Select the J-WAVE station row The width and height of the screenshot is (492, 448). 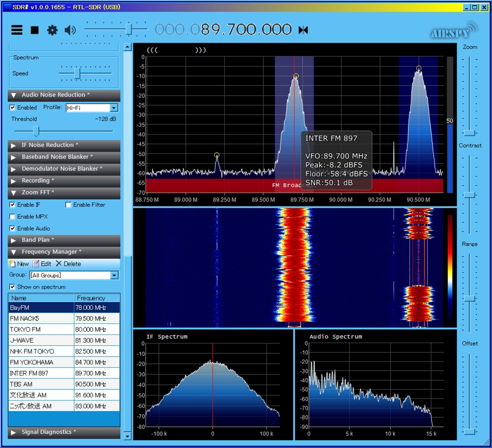point(64,340)
